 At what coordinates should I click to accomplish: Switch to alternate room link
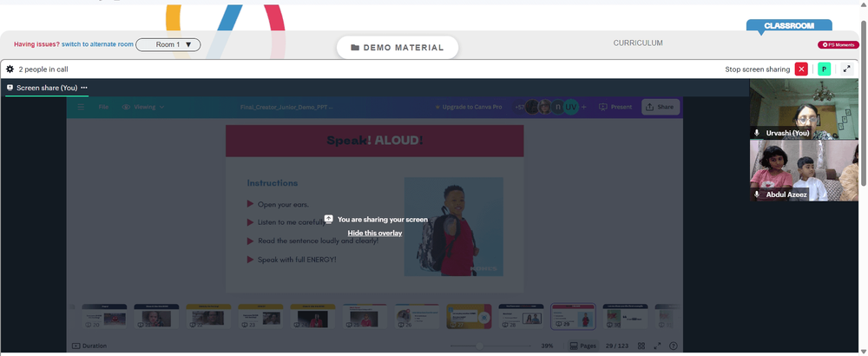click(x=97, y=44)
